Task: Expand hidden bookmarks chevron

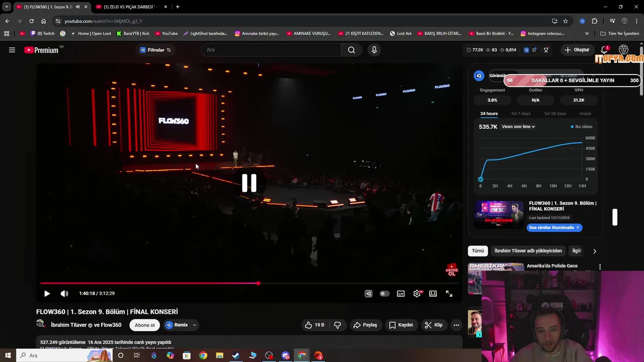Action: pos(587,34)
